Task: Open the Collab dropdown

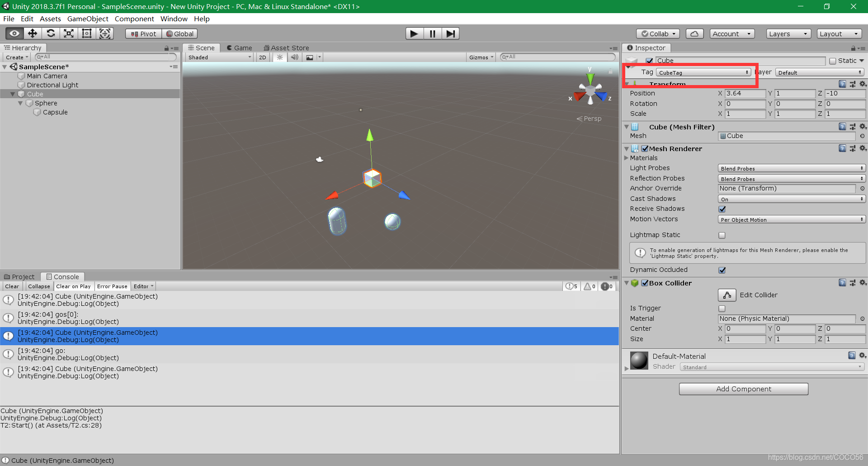Action: [658, 34]
